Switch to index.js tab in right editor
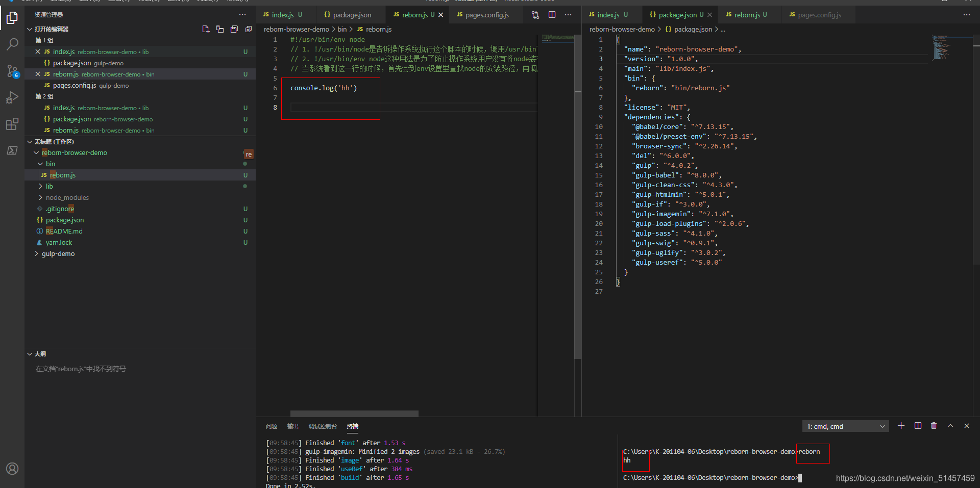Screen dimensions: 980x488 [611, 15]
